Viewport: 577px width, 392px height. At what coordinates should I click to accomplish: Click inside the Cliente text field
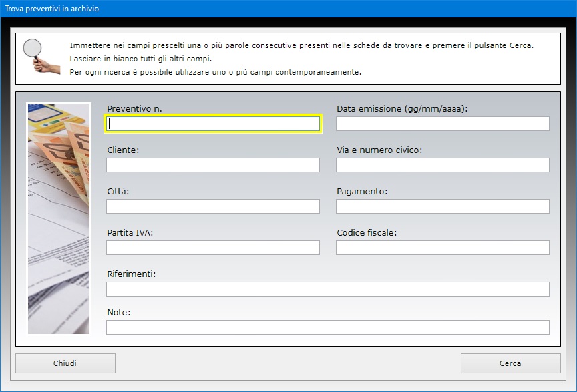coord(213,165)
